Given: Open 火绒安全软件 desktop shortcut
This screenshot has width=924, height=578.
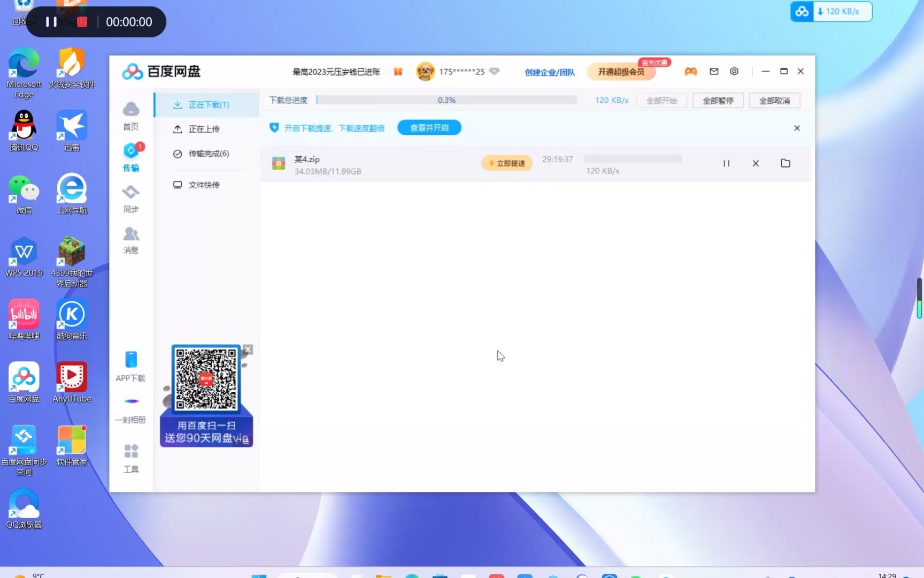Looking at the screenshot, I should click(x=72, y=68).
